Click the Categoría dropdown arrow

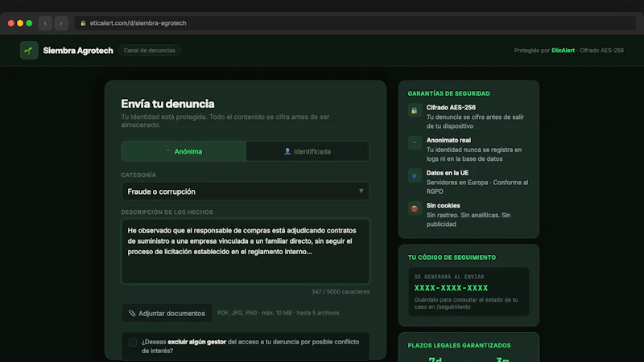(x=361, y=191)
